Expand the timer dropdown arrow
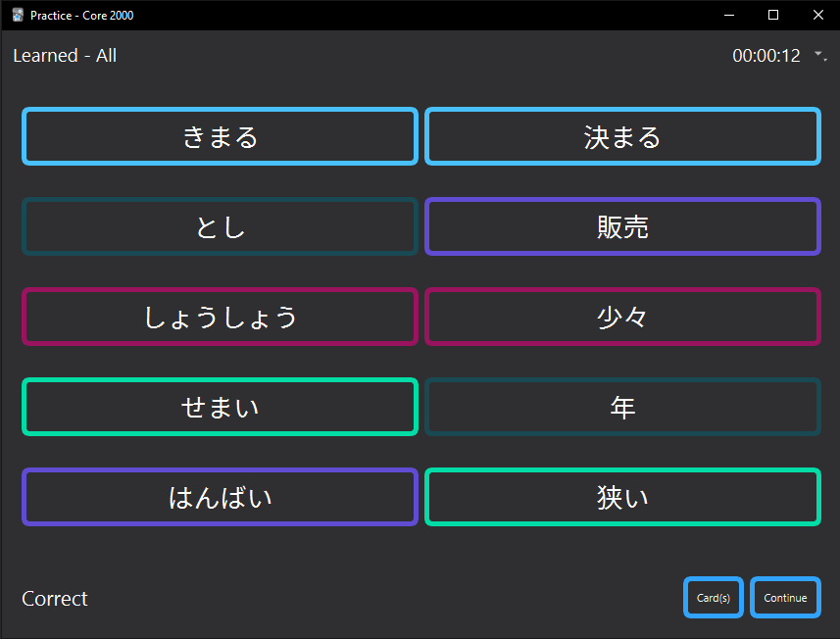The image size is (840, 639). (x=819, y=57)
